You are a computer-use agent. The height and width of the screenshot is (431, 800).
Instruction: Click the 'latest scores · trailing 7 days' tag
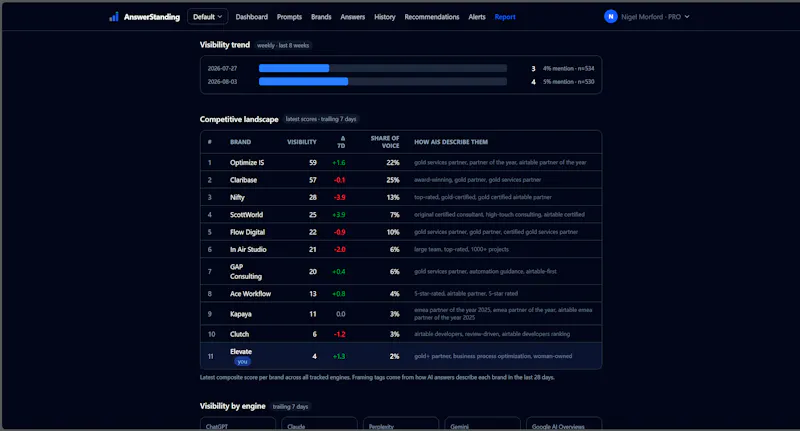[x=321, y=119]
